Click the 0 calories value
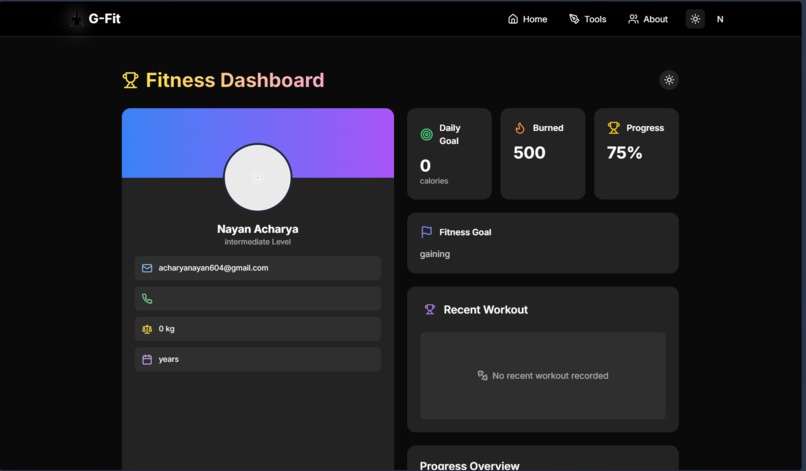The image size is (806, 471). [x=425, y=166]
